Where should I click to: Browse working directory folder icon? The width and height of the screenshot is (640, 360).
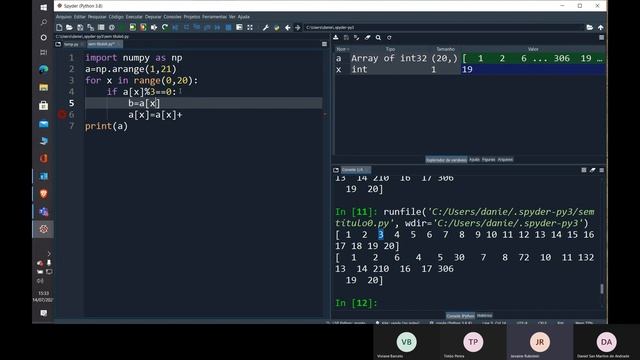click(x=589, y=27)
